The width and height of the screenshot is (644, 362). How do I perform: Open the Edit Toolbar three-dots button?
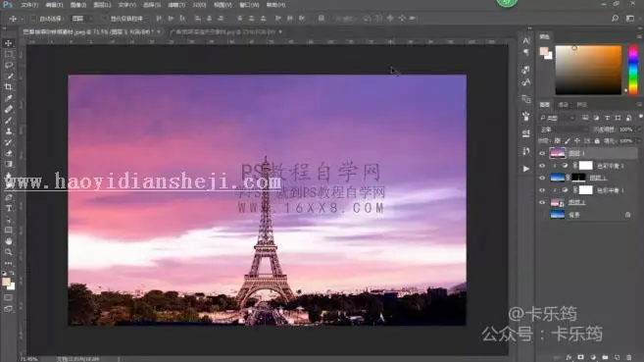coord(8,263)
